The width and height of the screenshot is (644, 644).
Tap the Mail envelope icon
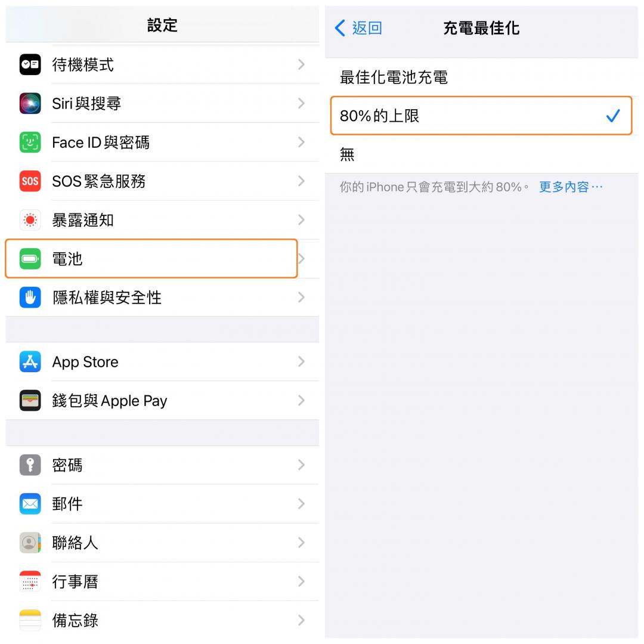[x=30, y=504]
